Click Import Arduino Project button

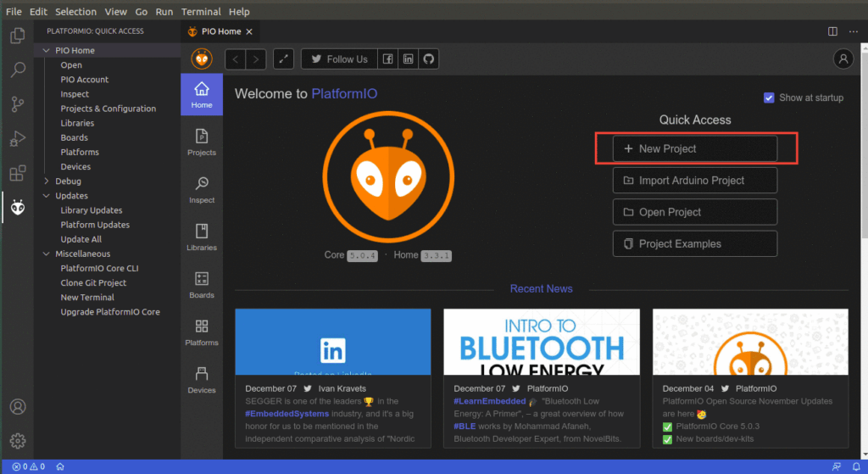pyautogui.click(x=695, y=180)
